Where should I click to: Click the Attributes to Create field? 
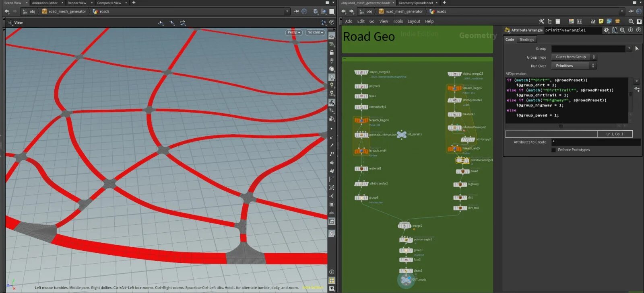click(596, 142)
